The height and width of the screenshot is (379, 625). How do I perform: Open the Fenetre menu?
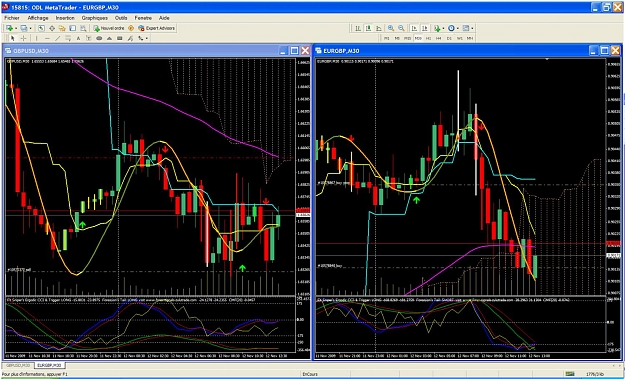(x=143, y=18)
